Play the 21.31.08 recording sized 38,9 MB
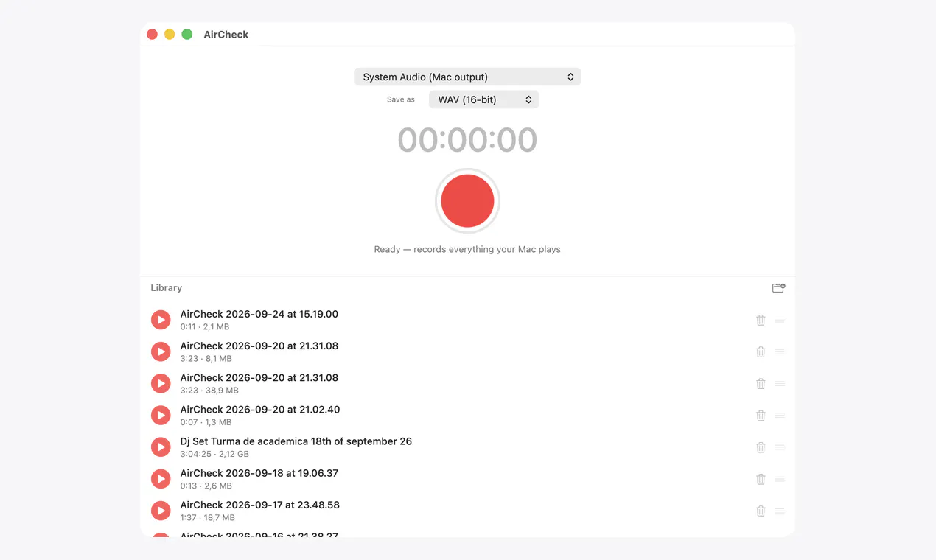The height and width of the screenshot is (560, 936). (161, 383)
